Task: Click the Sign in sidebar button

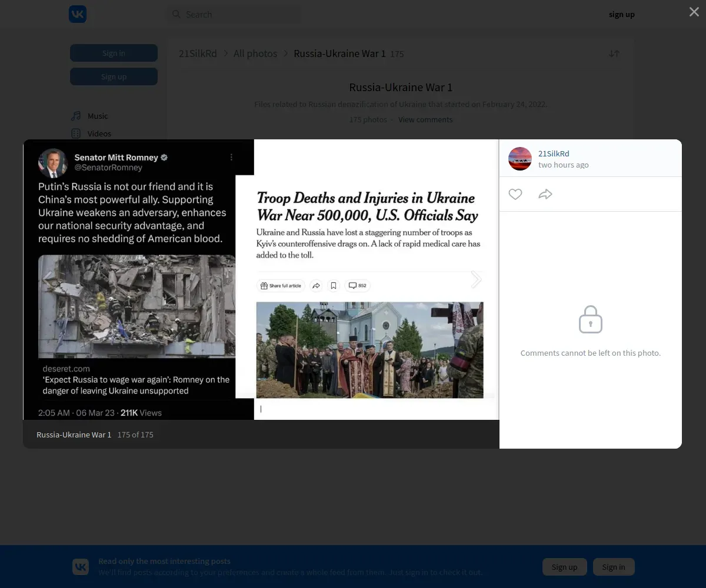Action: pos(114,53)
